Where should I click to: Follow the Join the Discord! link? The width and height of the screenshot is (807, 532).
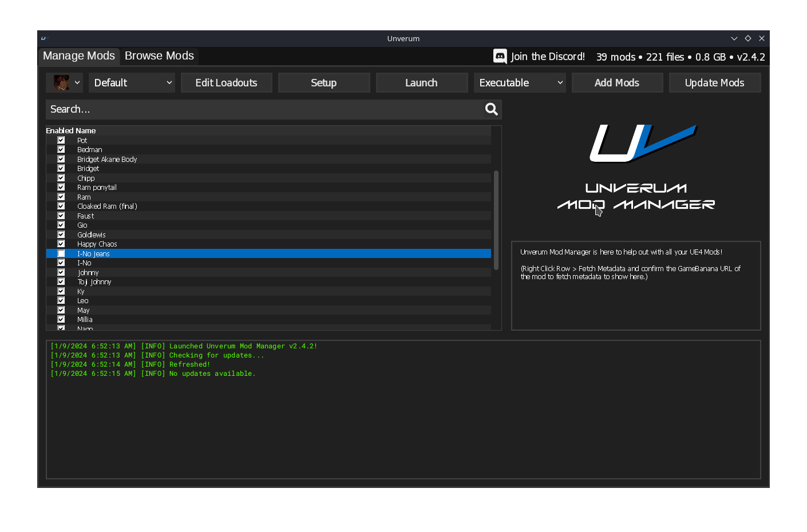tap(548, 57)
